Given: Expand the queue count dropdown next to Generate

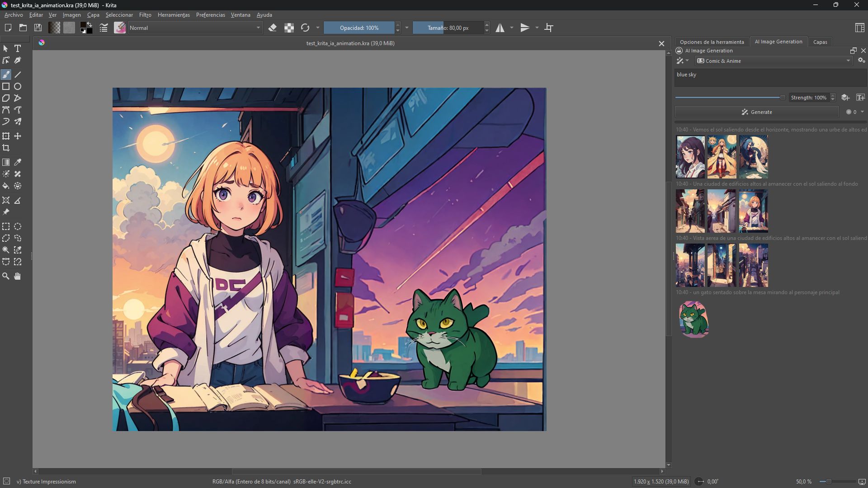Looking at the screenshot, I should pyautogui.click(x=862, y=112).
